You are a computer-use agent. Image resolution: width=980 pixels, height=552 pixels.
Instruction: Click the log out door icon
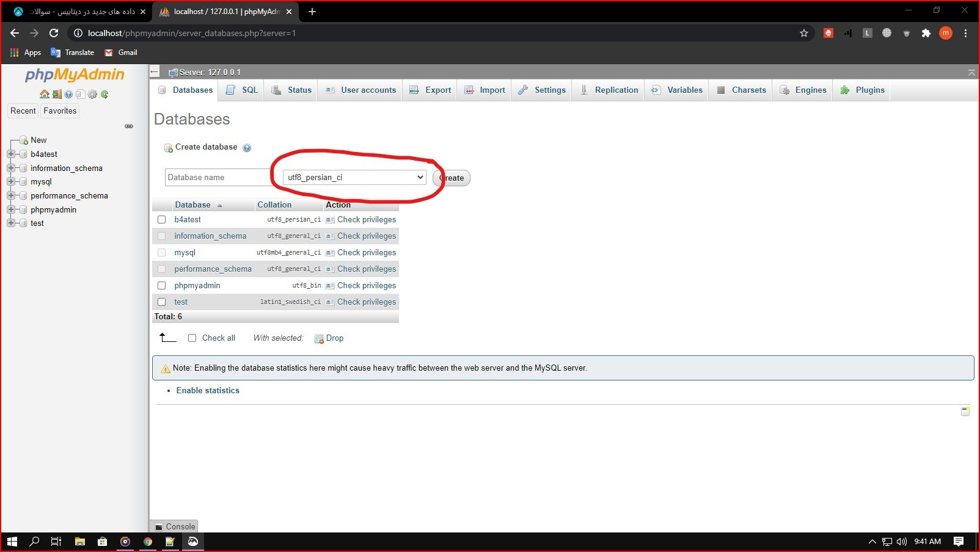click(x=56, y=95)
